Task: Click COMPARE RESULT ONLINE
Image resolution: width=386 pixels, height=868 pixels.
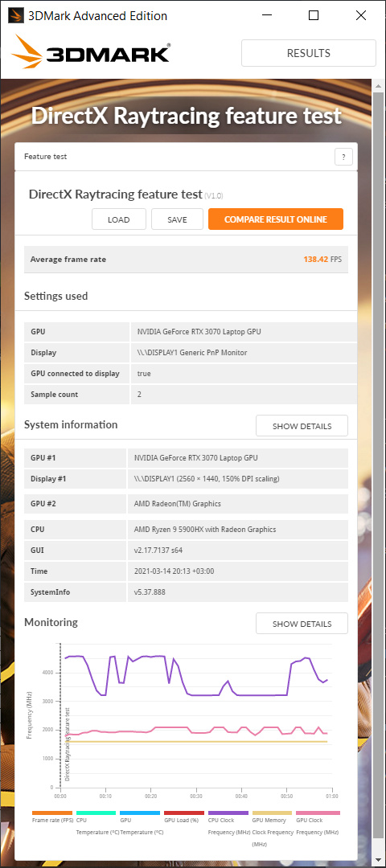Action: click(276, 219)
